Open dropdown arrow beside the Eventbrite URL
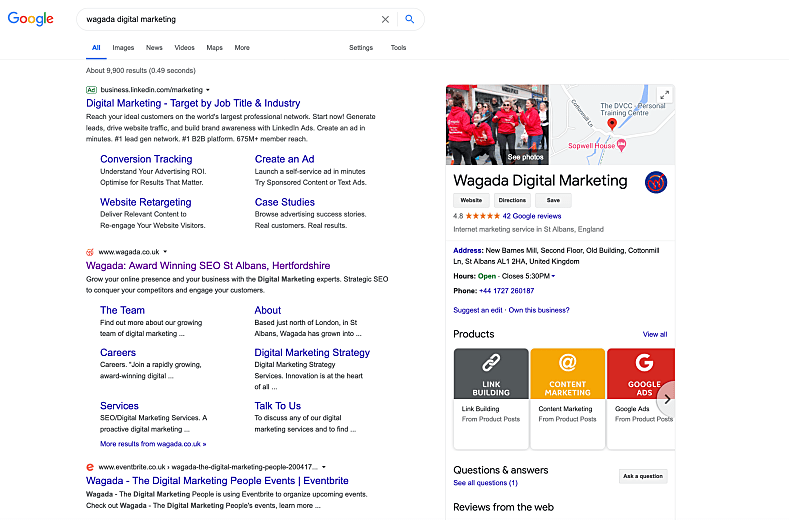Screen dimensions: 789x520 (x=324, y=467)
